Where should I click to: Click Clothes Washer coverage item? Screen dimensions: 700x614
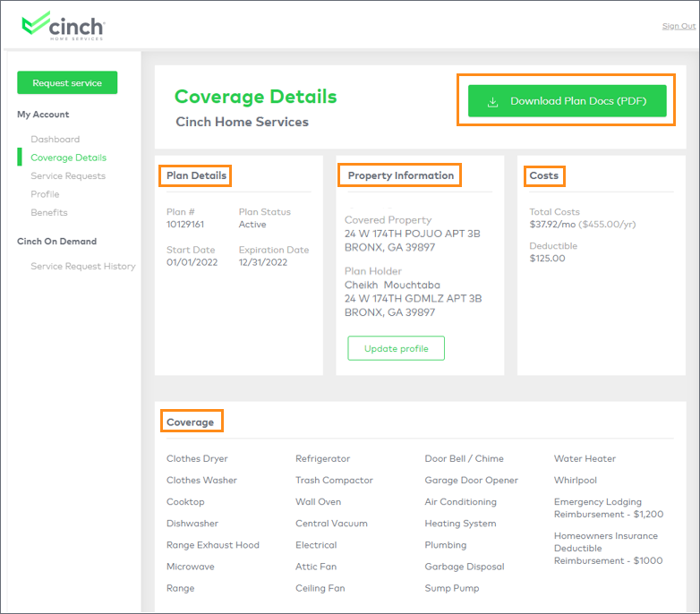[201, 480]
